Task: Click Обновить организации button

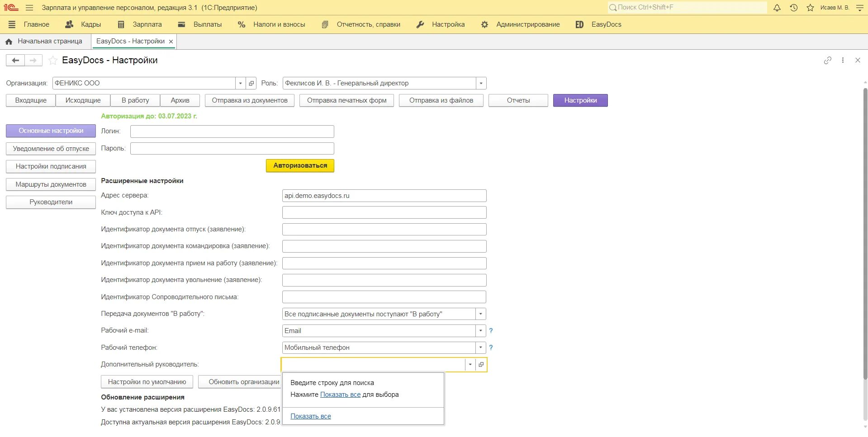Action: (x=240, y=382)
